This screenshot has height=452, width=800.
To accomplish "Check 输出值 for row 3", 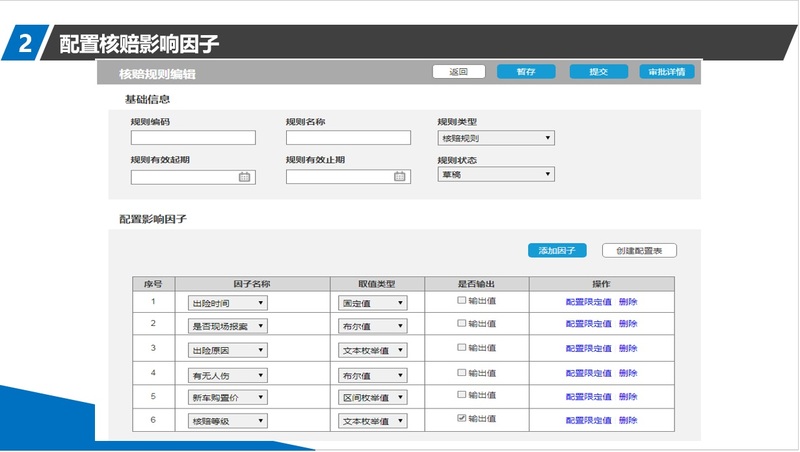I will 461,347.
